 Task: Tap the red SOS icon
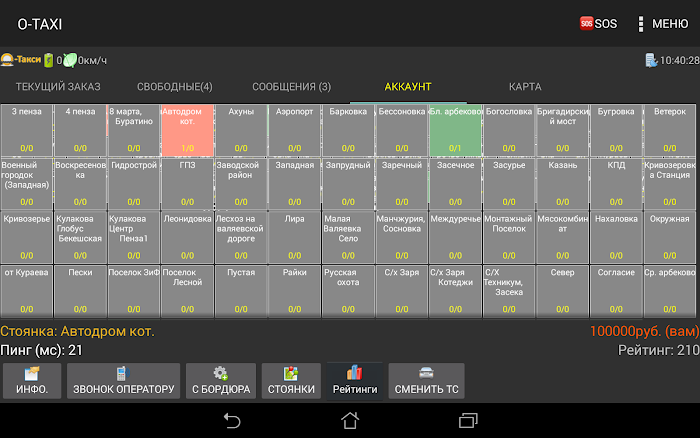[x=586, y=23]
